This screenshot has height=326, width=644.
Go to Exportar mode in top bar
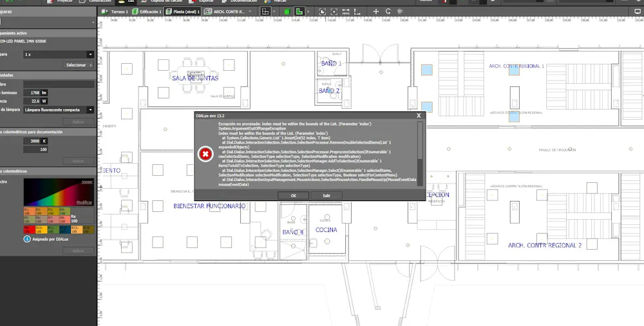point(202,2)
